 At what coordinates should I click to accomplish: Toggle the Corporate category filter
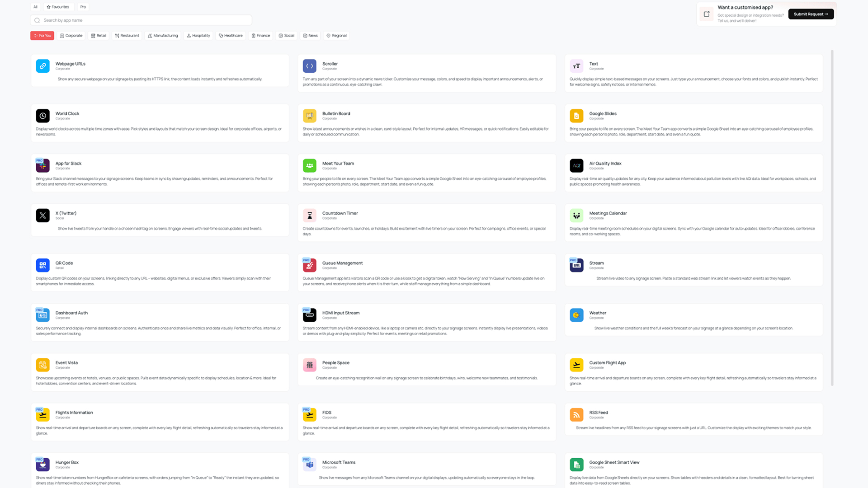[71, 35]
